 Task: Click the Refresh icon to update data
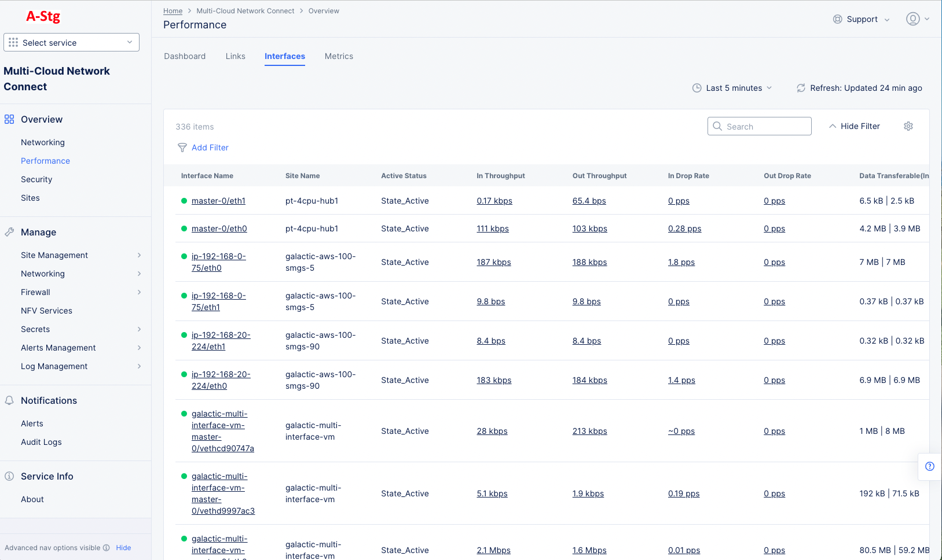click(x=801, y=88)
